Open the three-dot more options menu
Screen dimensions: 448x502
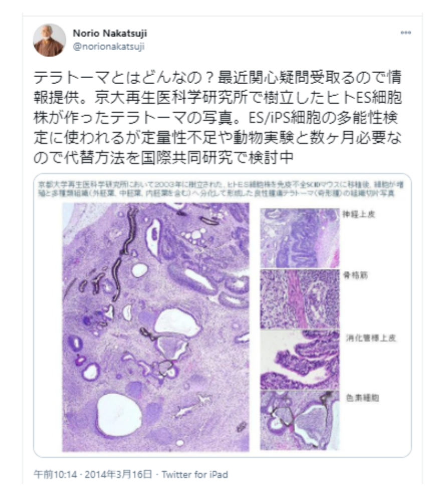(406, 33)
